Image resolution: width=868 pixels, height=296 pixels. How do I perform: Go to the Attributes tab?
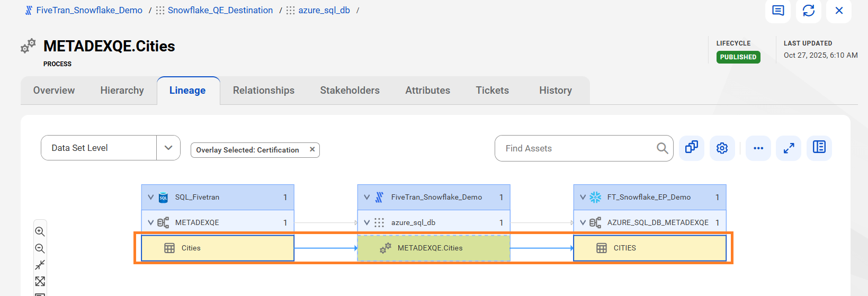[428, 91]
